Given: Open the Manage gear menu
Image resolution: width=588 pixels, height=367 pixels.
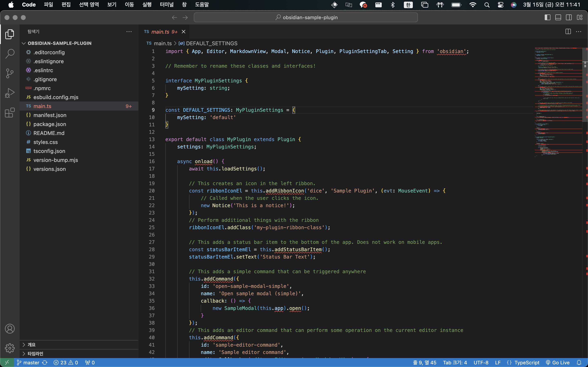Looking at the screenshot, I should pyautogui.click(x=10, y=348).
